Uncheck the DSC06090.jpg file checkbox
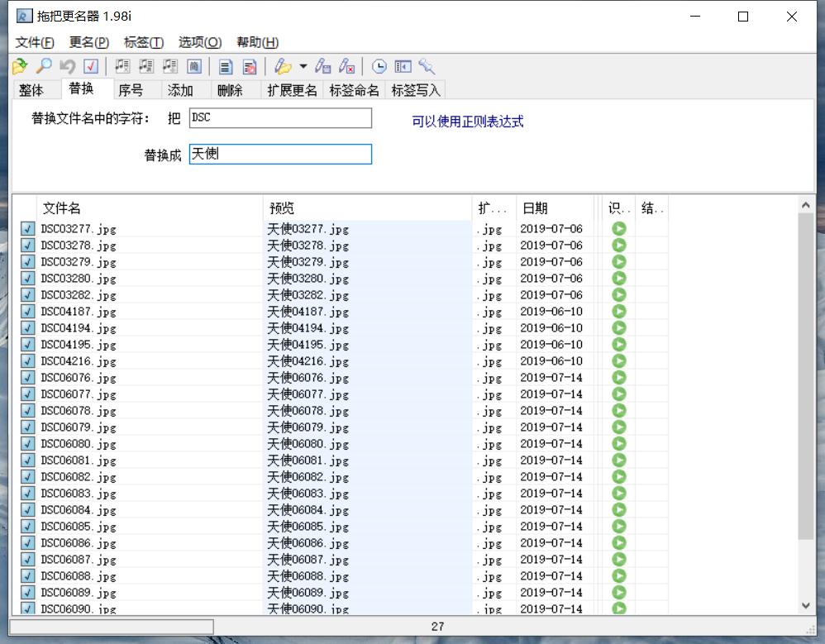Image resolution: width=825 pixels, height=644 pixels. pyautogui.click(x=27, y=609)
